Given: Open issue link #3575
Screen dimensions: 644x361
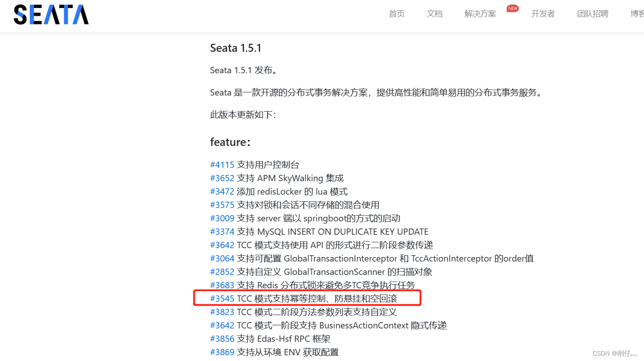Looking at the screenshot, I should (222, 205).
